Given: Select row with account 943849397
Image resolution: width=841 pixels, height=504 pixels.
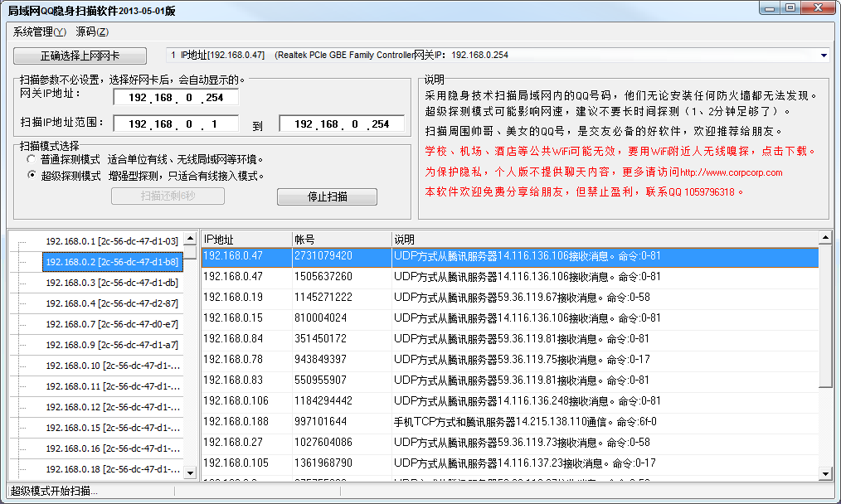Looking at the screenshot, I should coord(510,360).
